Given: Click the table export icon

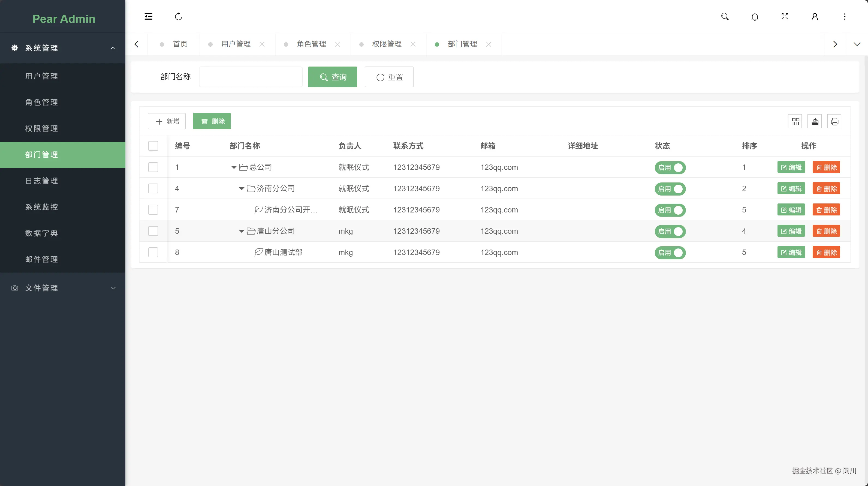Looking at the screenshot, I should point(815,121).
